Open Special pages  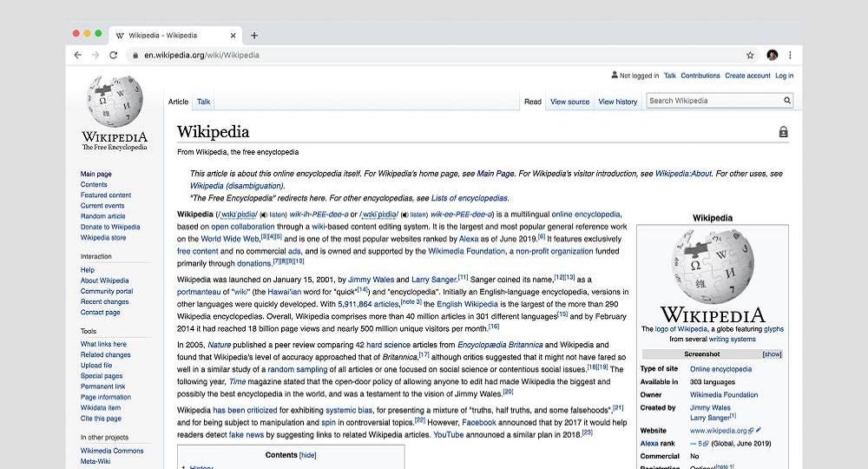102,375
